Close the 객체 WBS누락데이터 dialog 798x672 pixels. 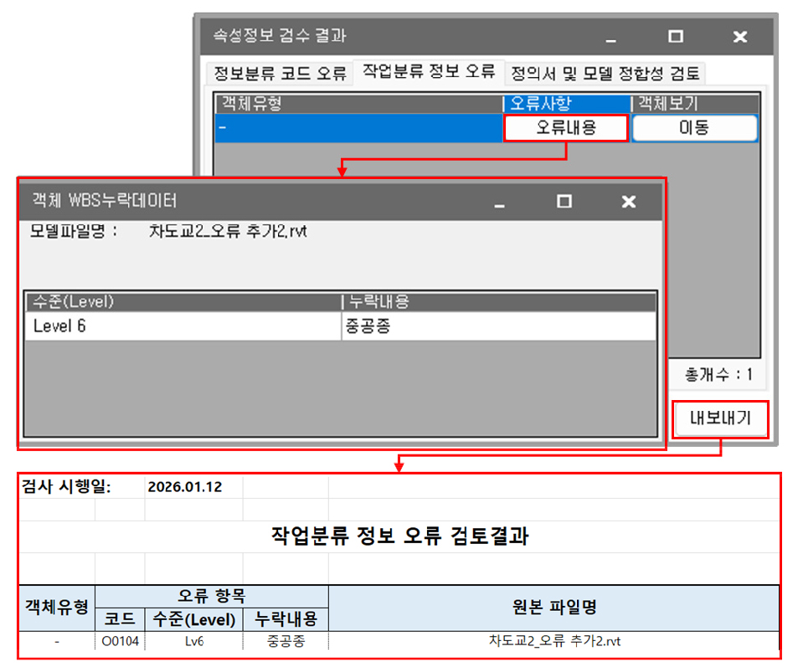click(x=629, y=202)
